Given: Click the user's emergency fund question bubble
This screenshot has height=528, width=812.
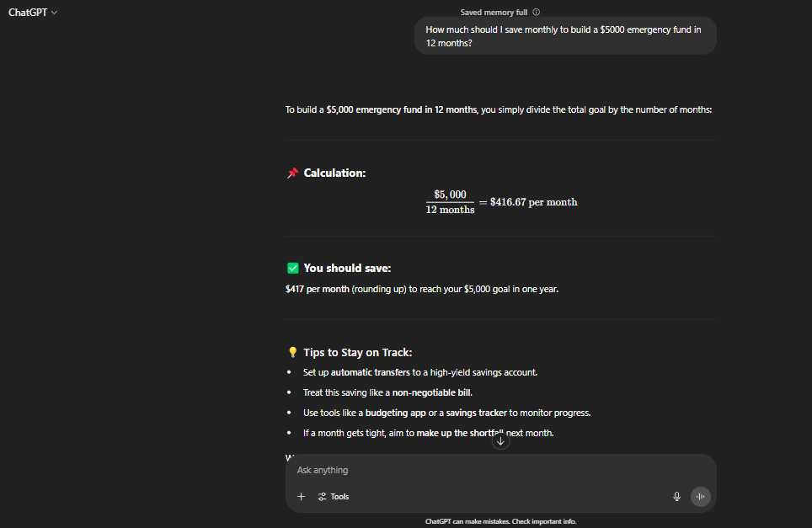Looking at the screenshot, I should tap(565, 36).
